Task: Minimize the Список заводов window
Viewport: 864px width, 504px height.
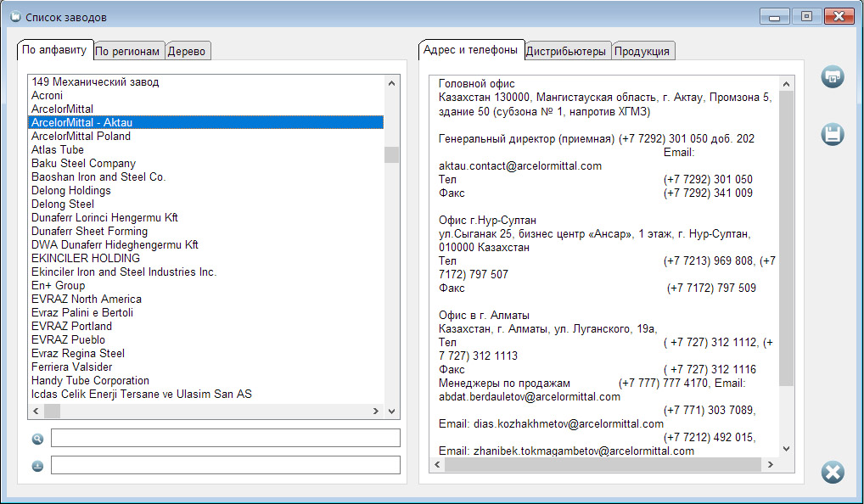Action: pyautogui.click(x=774, y=16)
